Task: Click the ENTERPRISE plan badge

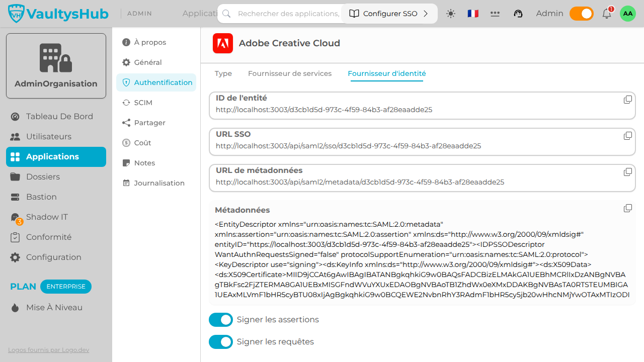Action: (66, 287)
